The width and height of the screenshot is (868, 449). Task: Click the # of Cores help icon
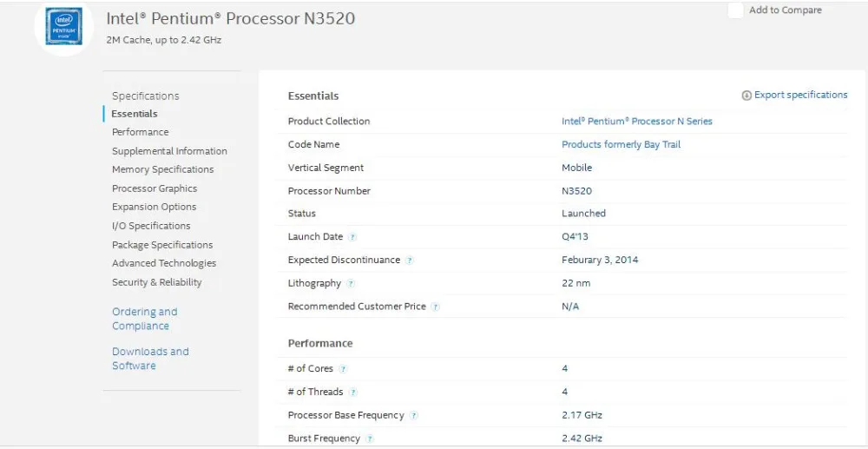344,369
